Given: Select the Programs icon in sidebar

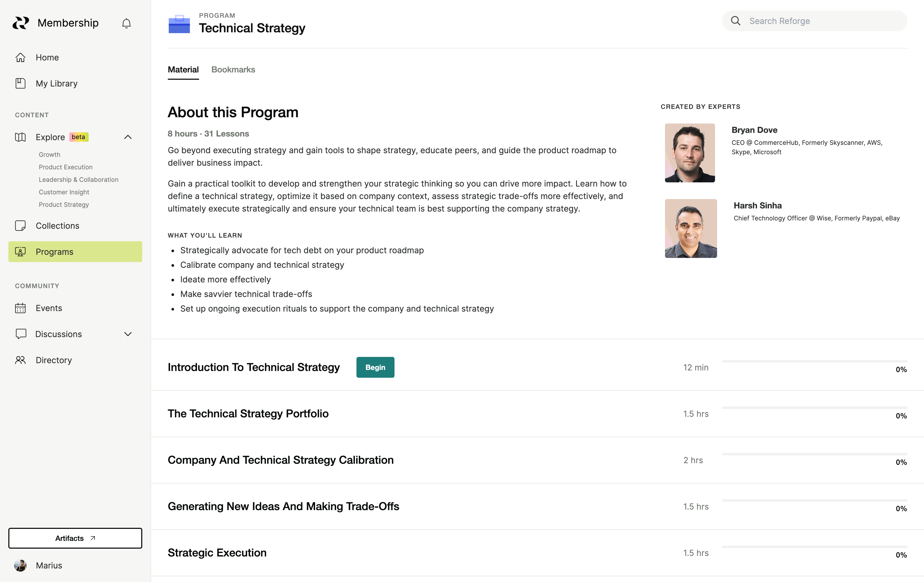Looking at the screenshot, I should 20,251.
